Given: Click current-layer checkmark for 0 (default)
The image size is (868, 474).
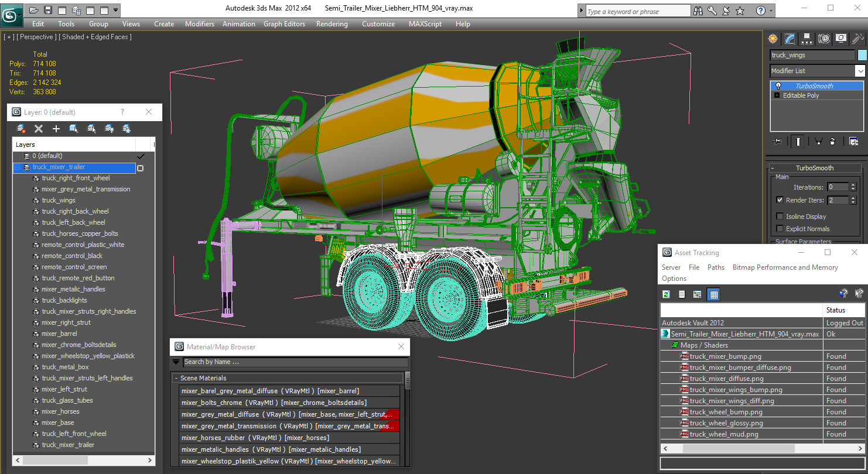Looking at the screenshot, I should click(x=140, y=156).
